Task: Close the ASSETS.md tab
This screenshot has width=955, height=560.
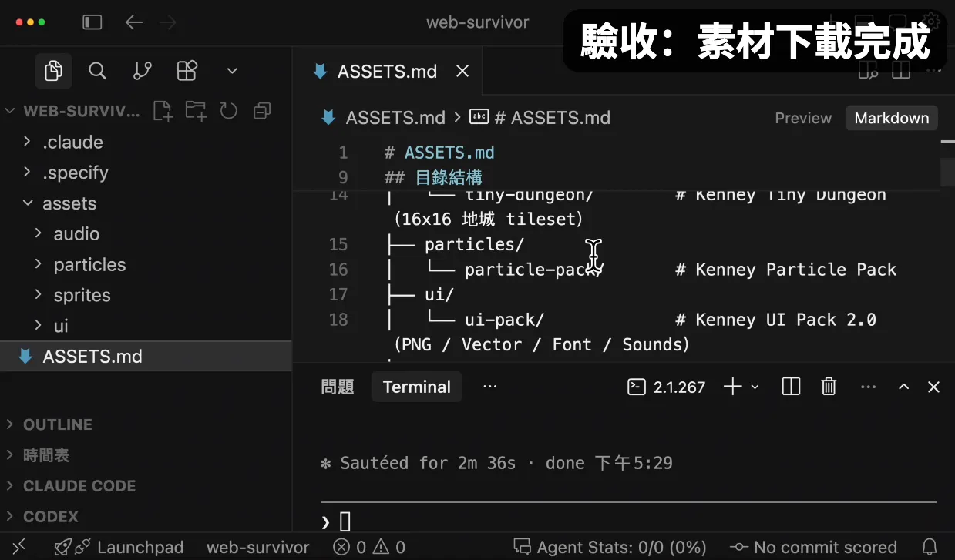Action: pyautogui.click(x=462, y=72)
